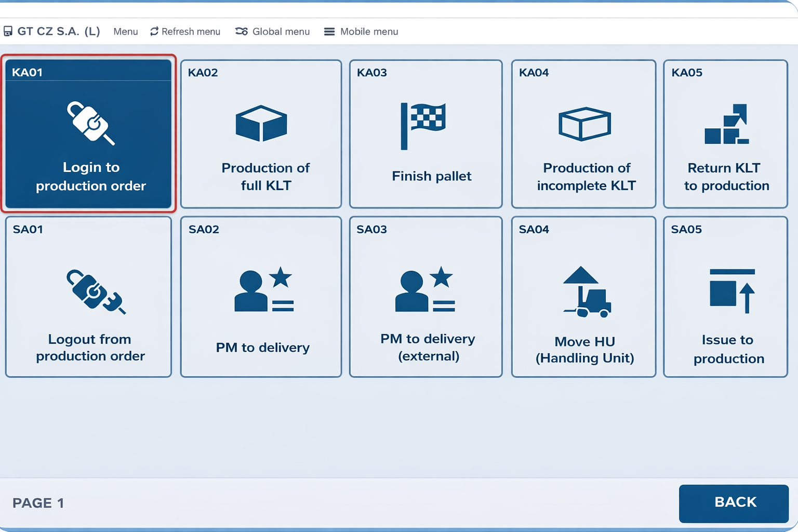Click the Mobile menu hamburger icon

click(x=329, y=32)
